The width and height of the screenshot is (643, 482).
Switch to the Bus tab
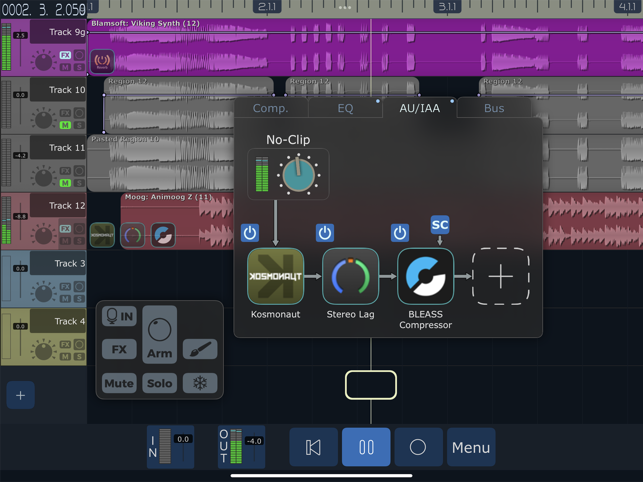click(x=494, y=108)
